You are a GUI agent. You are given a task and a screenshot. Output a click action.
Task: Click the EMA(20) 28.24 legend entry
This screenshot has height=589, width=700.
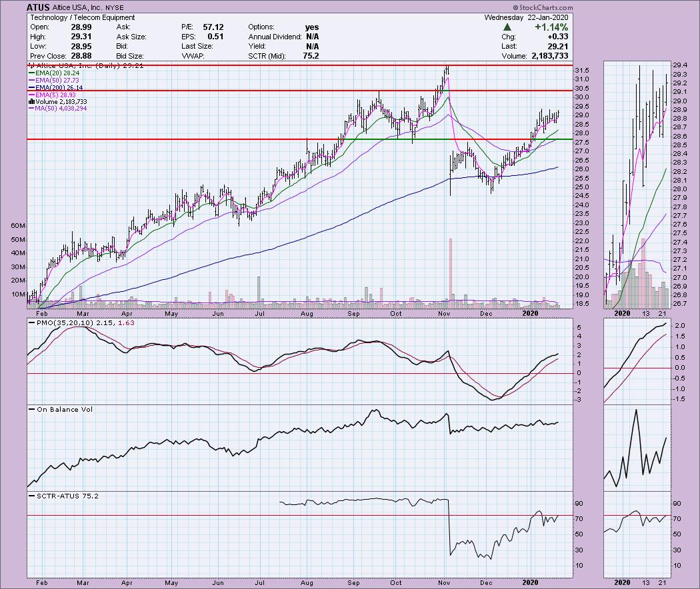click(x=54, y=73)
